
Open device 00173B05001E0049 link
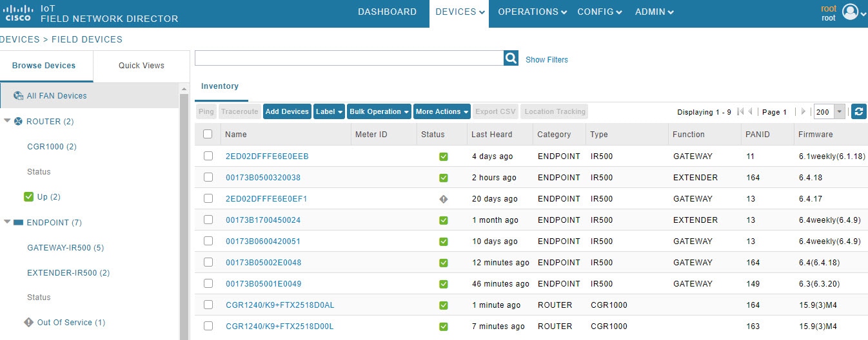pyautogui.click(x=263, y=284)
